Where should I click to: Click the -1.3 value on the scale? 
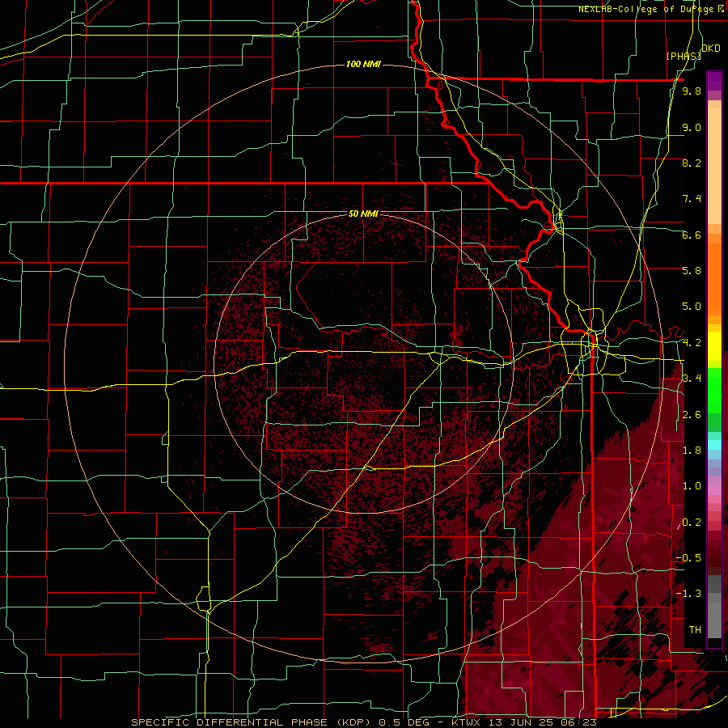(688, 594)
